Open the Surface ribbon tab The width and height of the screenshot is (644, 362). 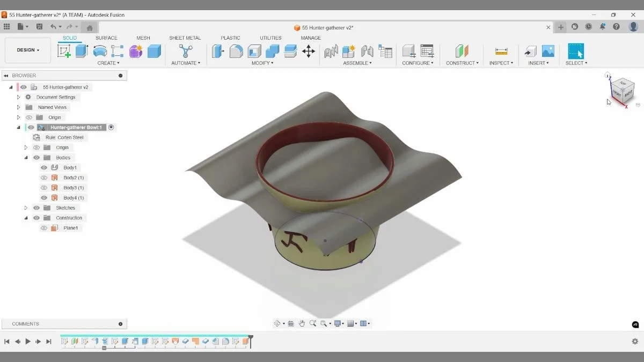tap(106, 38)
